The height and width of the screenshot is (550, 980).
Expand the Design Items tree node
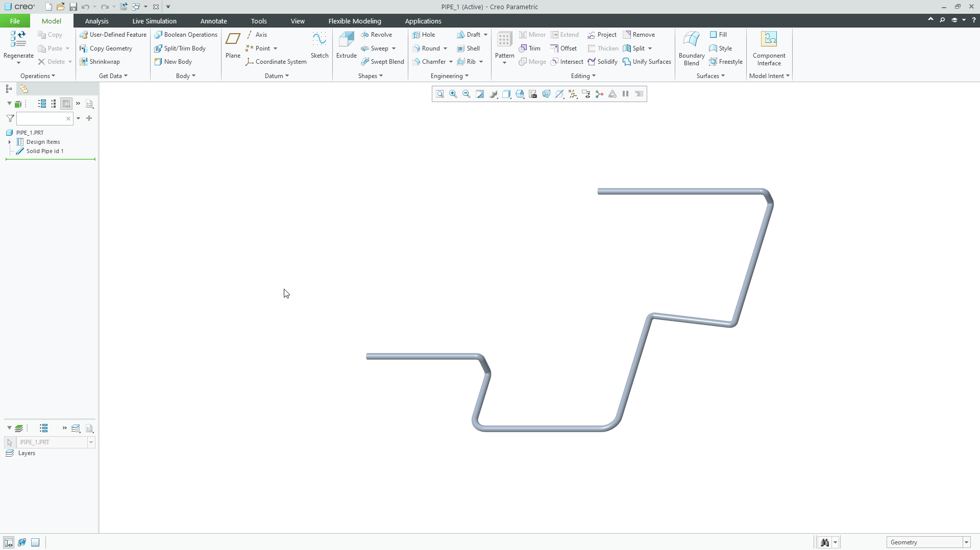click(x=10, y=142)
